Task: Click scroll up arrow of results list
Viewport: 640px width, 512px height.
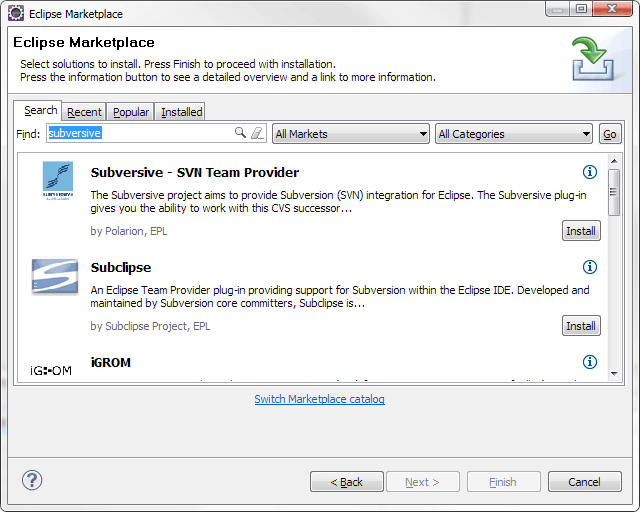Action: 614,161
